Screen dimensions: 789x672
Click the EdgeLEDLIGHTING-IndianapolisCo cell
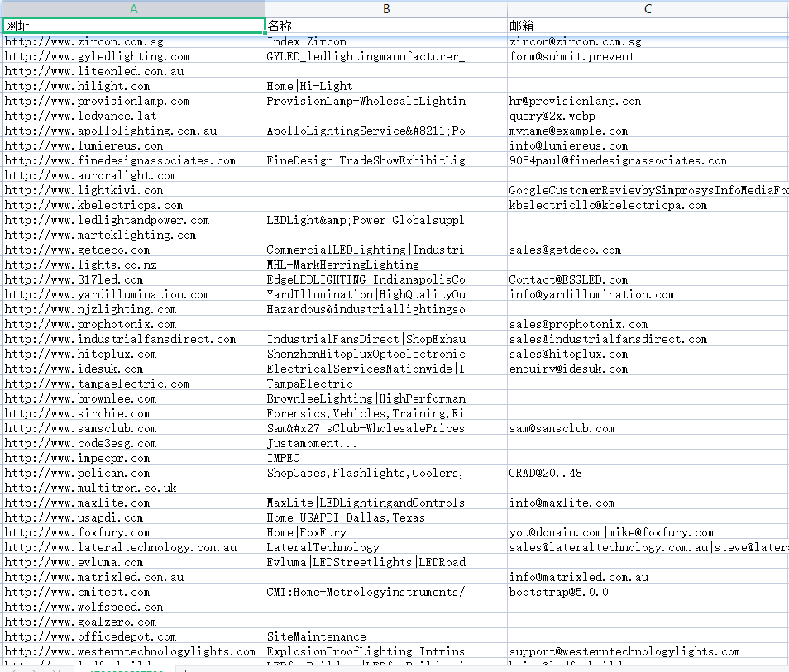[386, 279]
